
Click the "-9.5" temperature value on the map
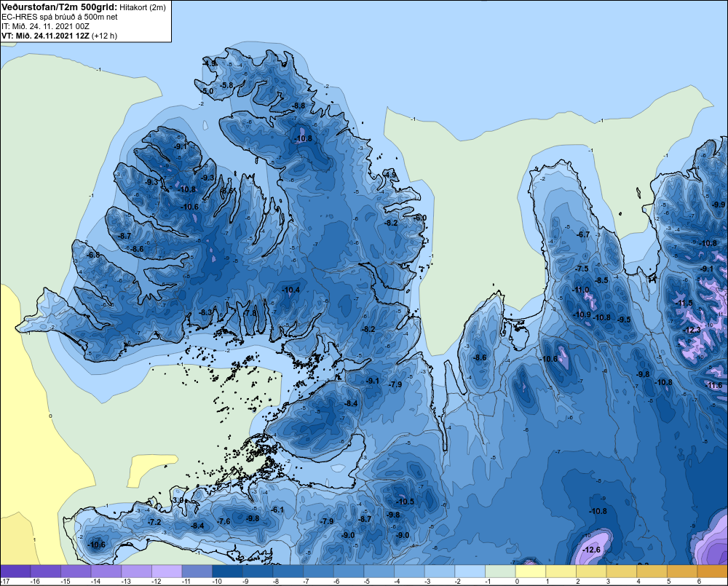tap(624, 320)
